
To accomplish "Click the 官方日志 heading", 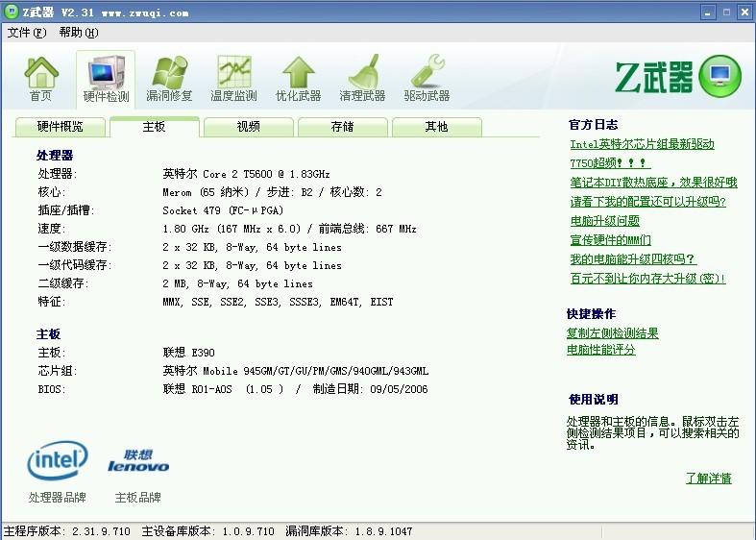I will [x=594, y=125].
